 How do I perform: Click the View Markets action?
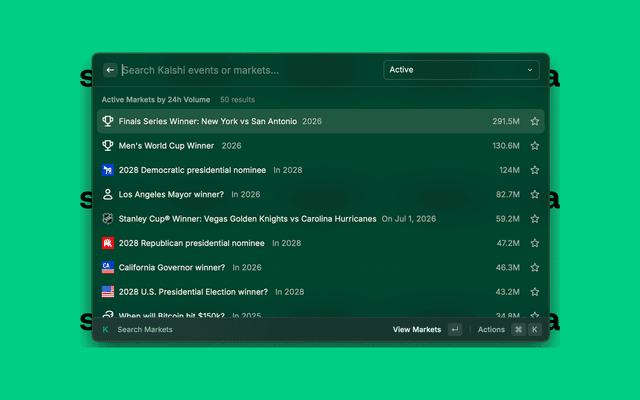click(x=417, y=329)
